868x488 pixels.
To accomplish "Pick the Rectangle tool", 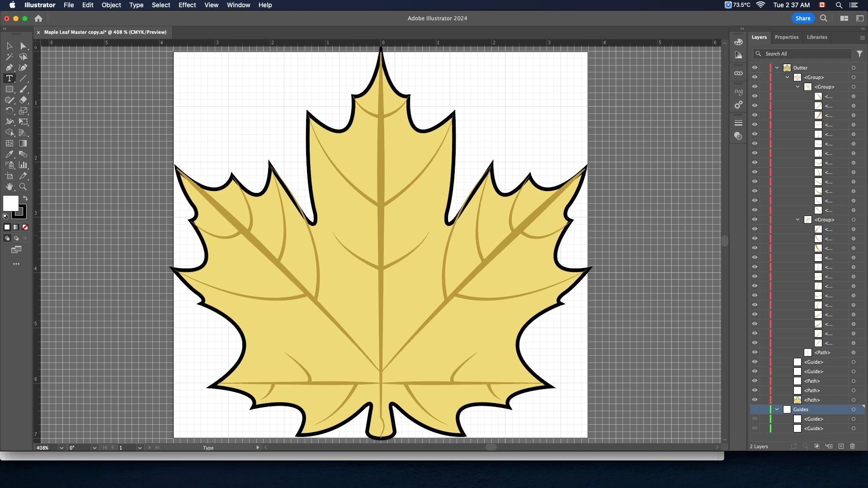I will [x=9, y=89].
